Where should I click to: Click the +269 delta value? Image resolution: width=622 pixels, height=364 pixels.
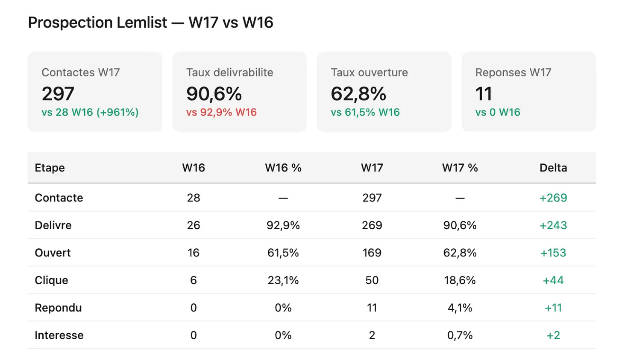click(x=553, y=198)
